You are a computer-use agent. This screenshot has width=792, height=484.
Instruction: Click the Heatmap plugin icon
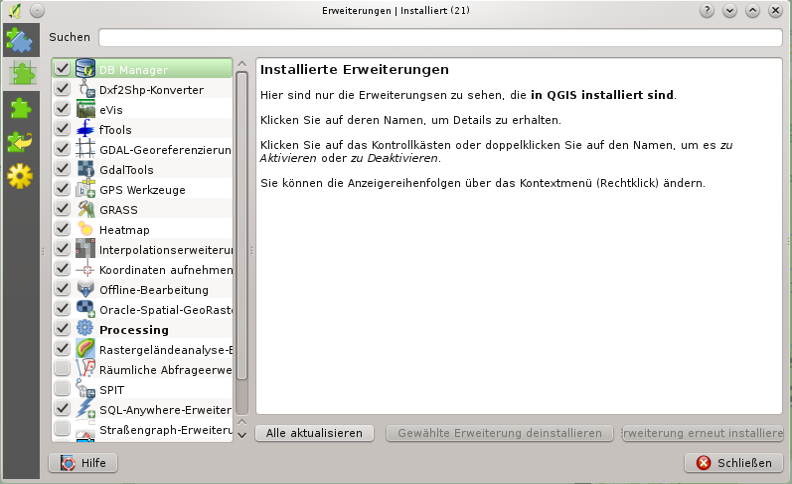tap(85, 229)
